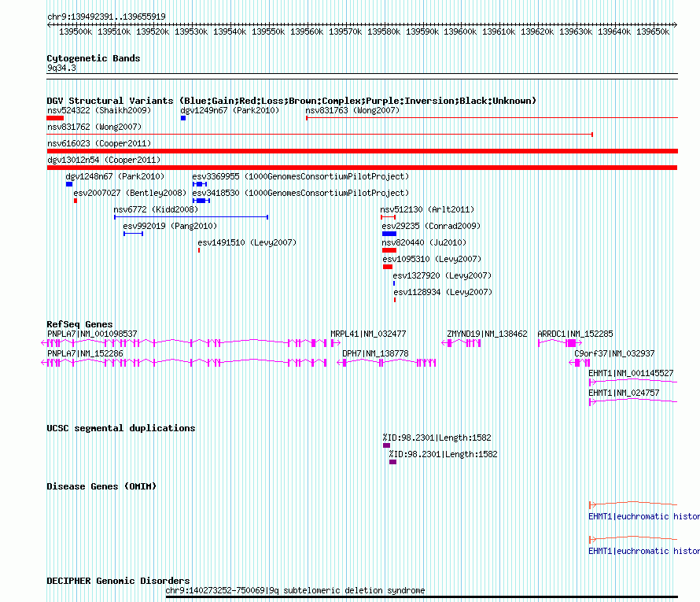700x602 pixels.
Task: Click the DGV Structural Variants track title
Action: [291, 101]
